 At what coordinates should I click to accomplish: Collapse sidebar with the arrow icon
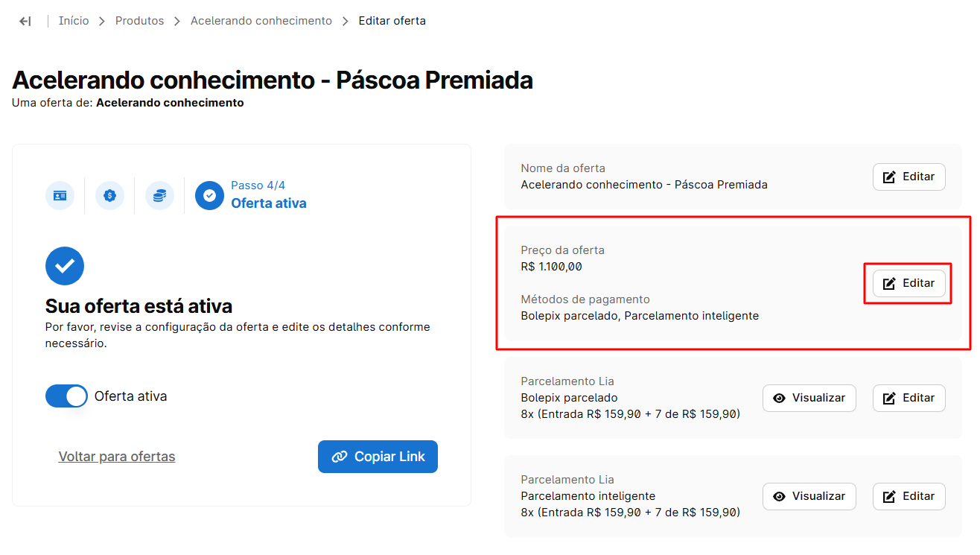coord(25,21)
